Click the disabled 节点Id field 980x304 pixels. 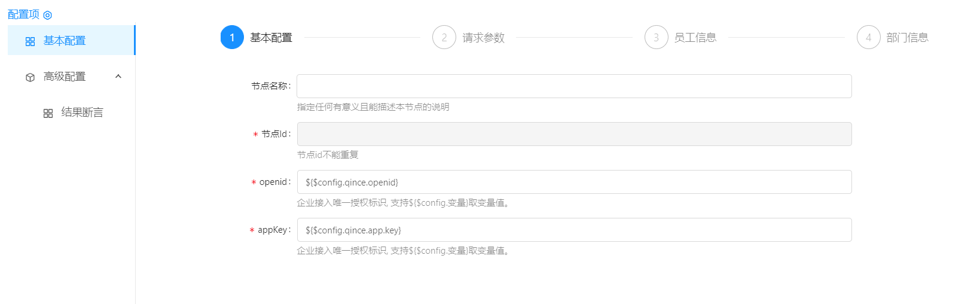tap(574, 134)
